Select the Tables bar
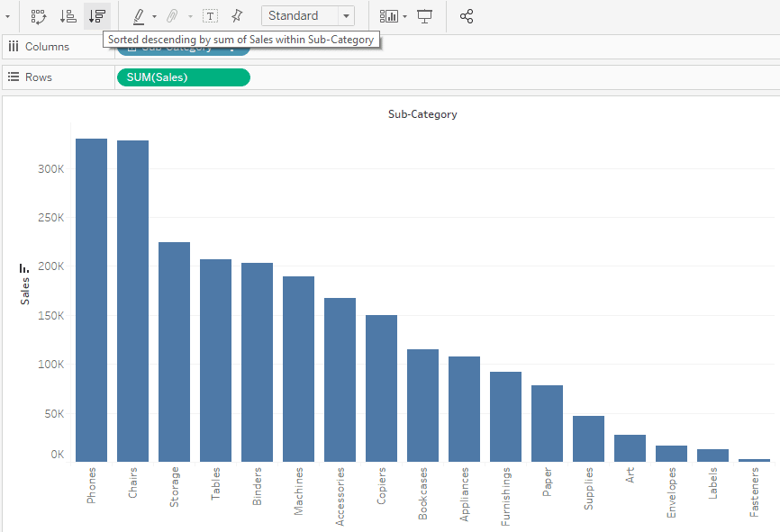780x532 pixels. pyautogui.click(x=215, y=360)
